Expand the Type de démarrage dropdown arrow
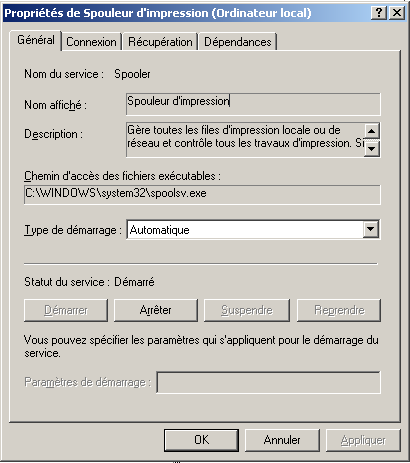Image resolution: width=410 pixels, height=463 pixels. click(371, 229)
